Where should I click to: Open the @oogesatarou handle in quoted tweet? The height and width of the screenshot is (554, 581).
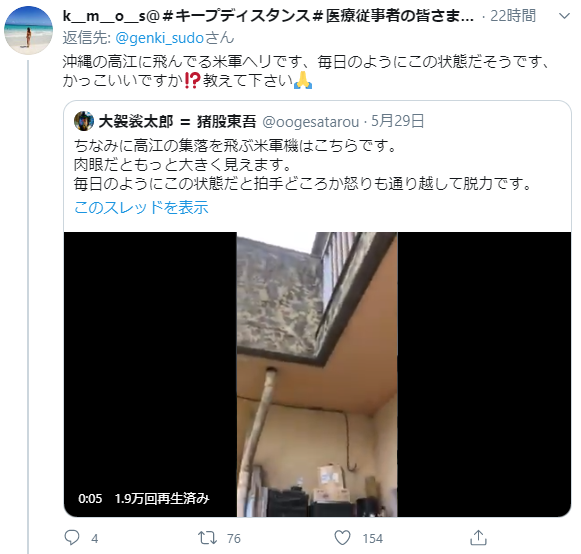tap(311, 122)
